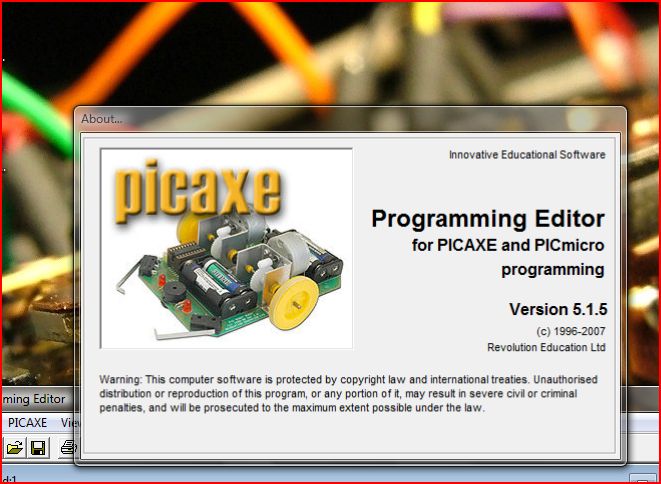Image resolution: width=661 pixels, height=484 pixels.
Task: Print using the printer toolbar icon
Action: pyautogui.click(x=67, y=448)
